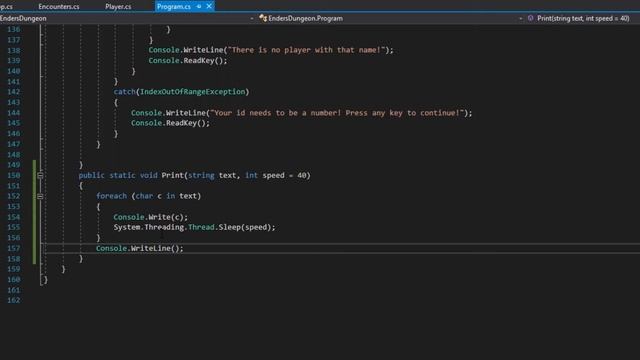Click the "There is no player with that name!" string

[x=306, y=50]
